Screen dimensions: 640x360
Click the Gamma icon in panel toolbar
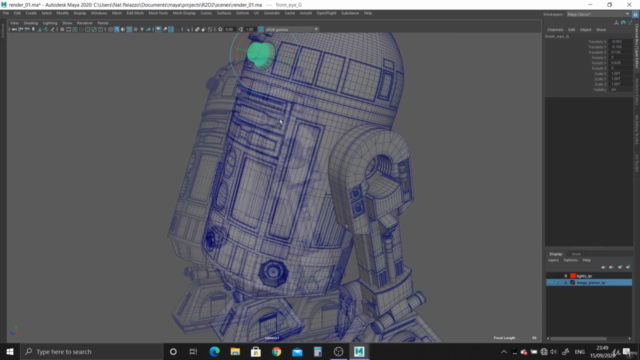pyautogui.click(x=241, y=29)
